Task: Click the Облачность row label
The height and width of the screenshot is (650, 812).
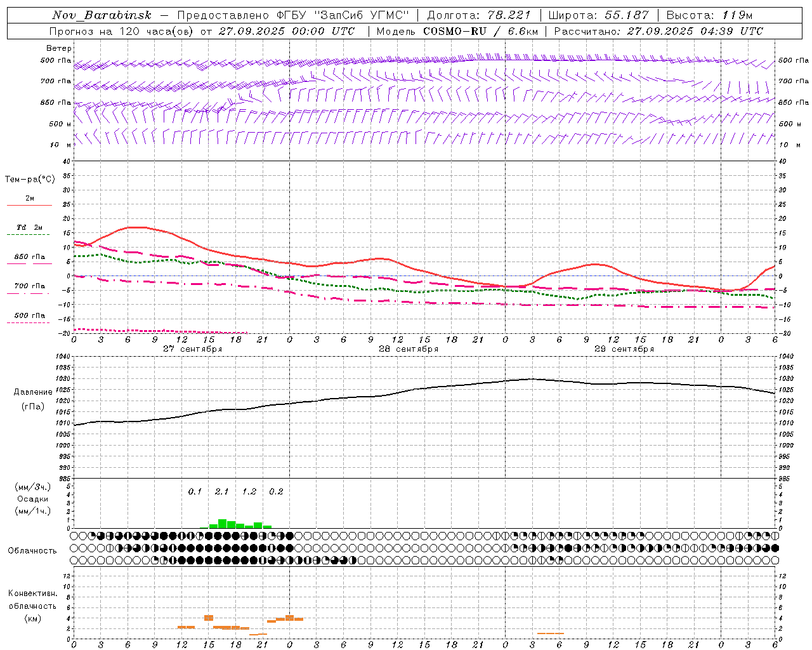Action: [x=32, y=551]
